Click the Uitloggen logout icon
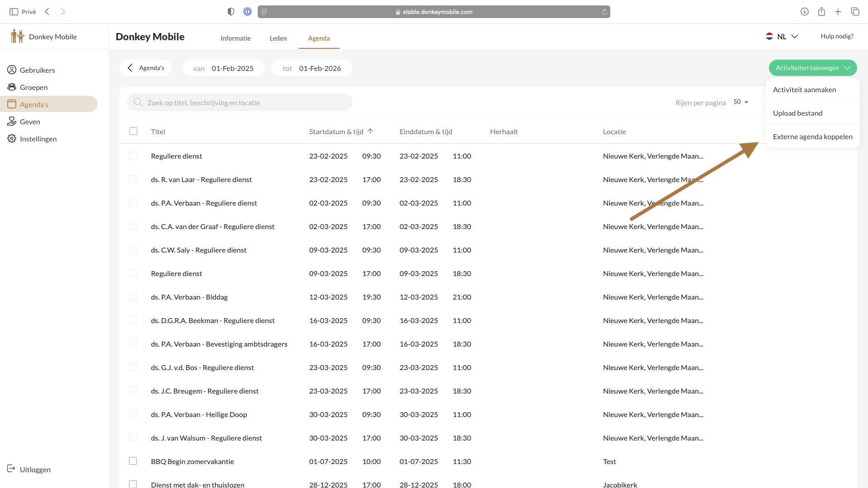This screenshot has width=868, height=488. (x=11, y=469)
